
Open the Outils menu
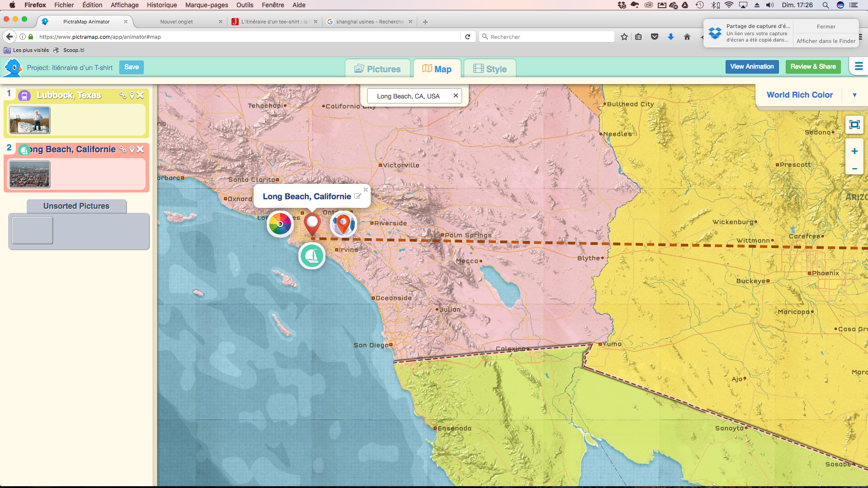pos(245,5)
